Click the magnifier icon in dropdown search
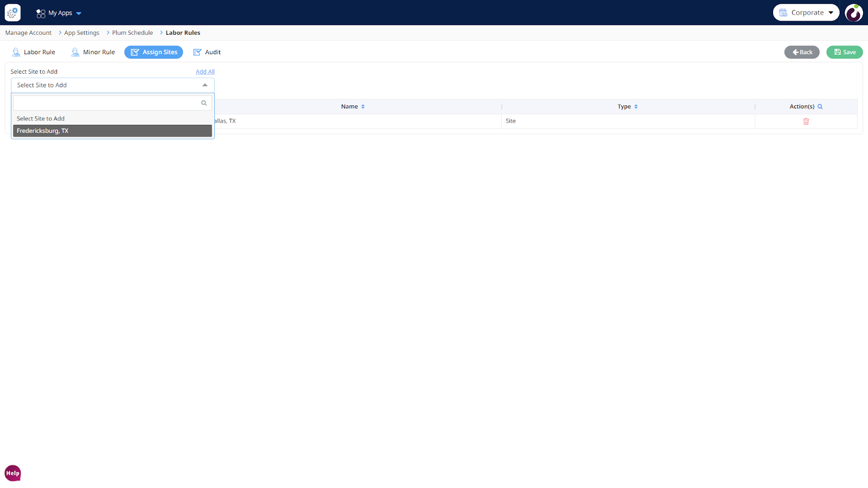Image resolution: width=868 pixels, height=488 pixels. click(204, 103)
